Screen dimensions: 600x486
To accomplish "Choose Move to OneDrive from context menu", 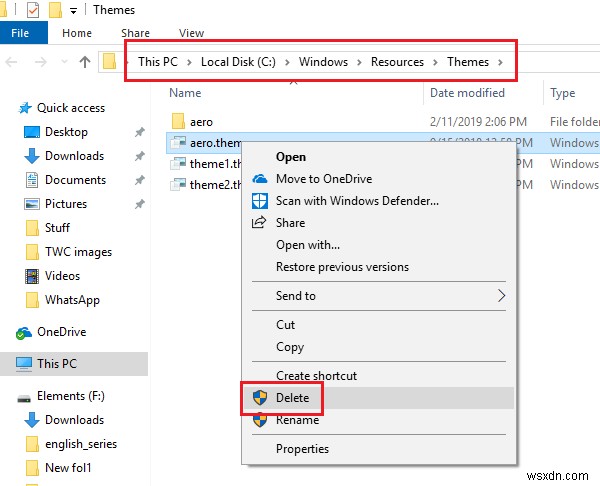I will [x=379, y=179].
